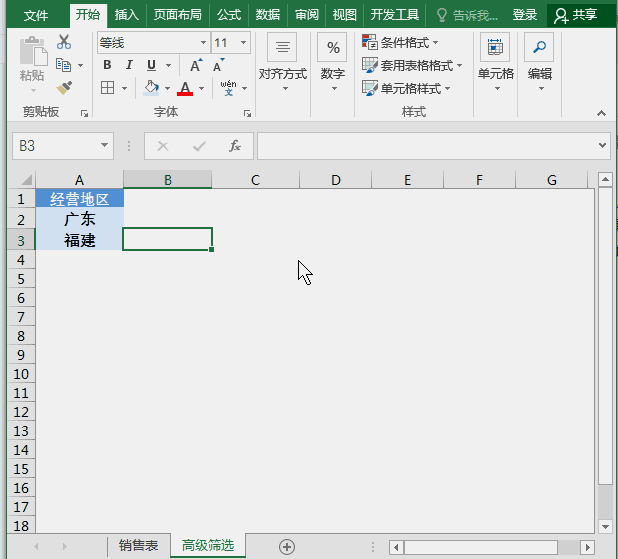The image size is (618, 559).
Task: Select cell A1 containing 经营地区
Action: tap(80, 199)
